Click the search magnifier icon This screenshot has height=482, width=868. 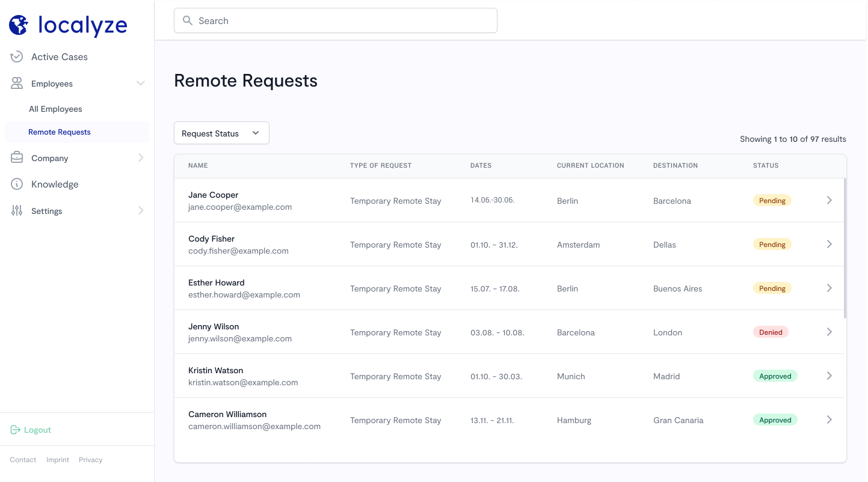[x=187, y=20]
